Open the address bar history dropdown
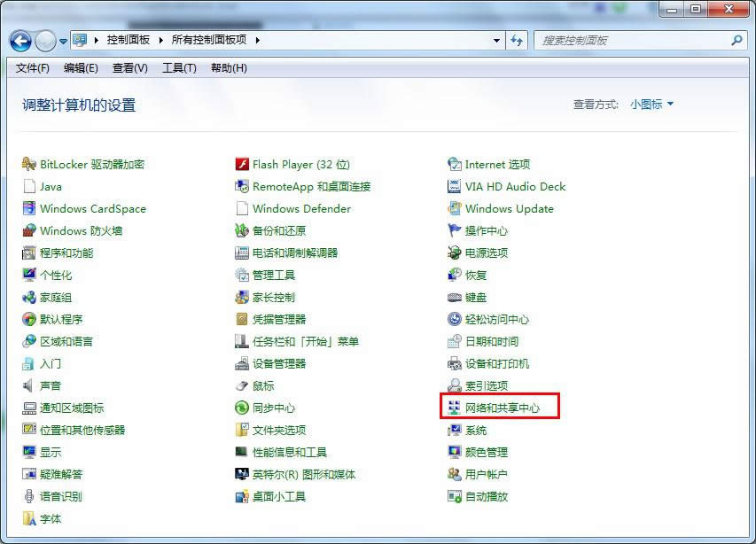The height and width of the screenshot is (544, 756). (x=496, y=40)
